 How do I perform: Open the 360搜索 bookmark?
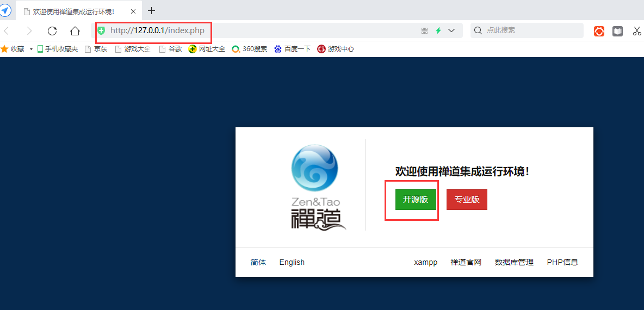click(x=249, y=49)
